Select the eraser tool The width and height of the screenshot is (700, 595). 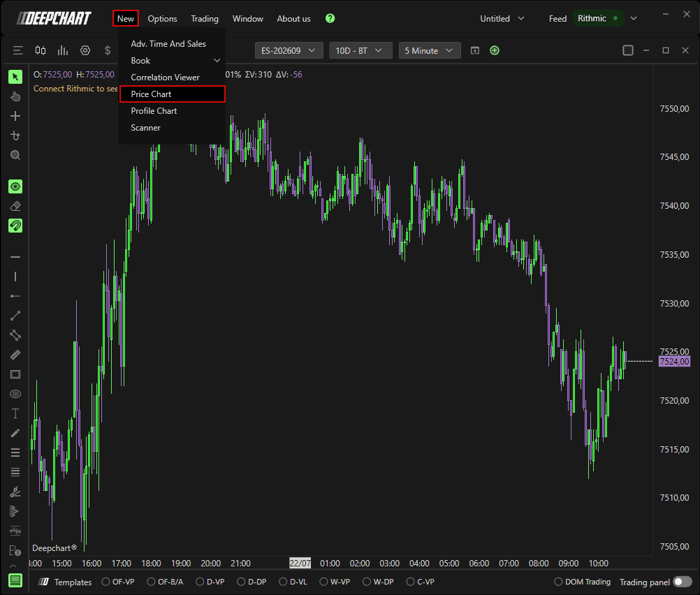click(x=15, y=206)
